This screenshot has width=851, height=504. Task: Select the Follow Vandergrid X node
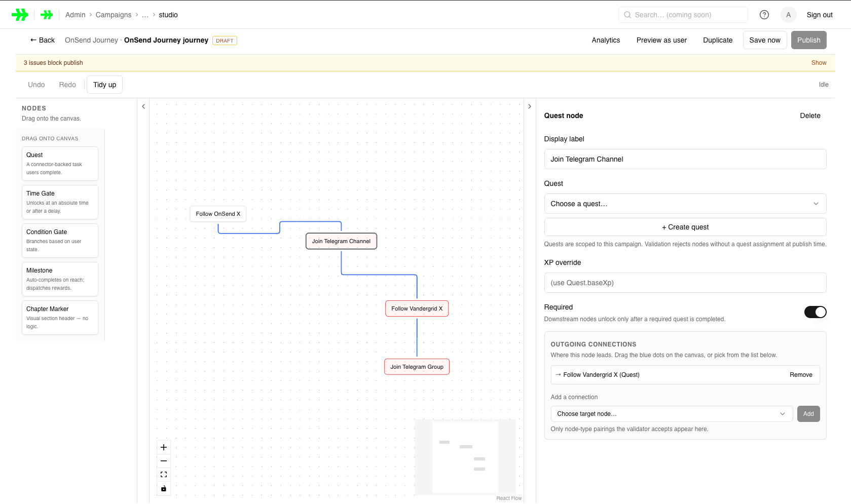pyautogui.click(x=417, y=308)
